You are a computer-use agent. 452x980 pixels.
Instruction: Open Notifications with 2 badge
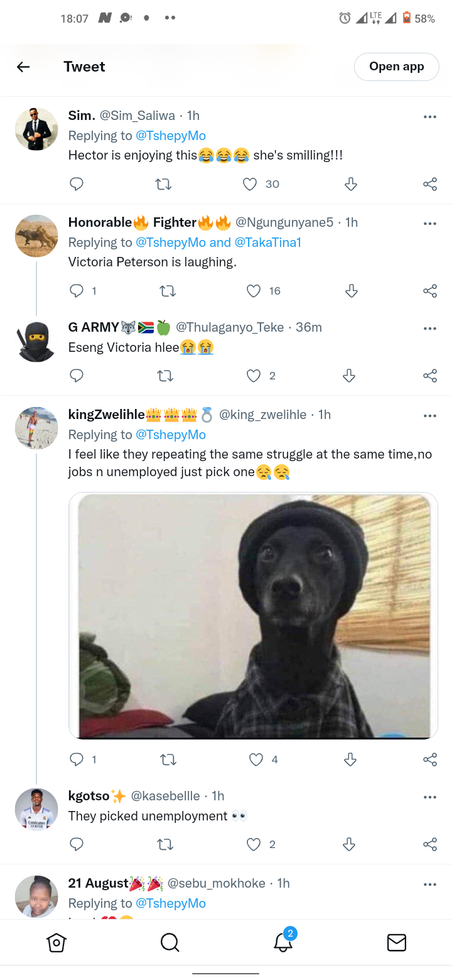coord(284,941)
